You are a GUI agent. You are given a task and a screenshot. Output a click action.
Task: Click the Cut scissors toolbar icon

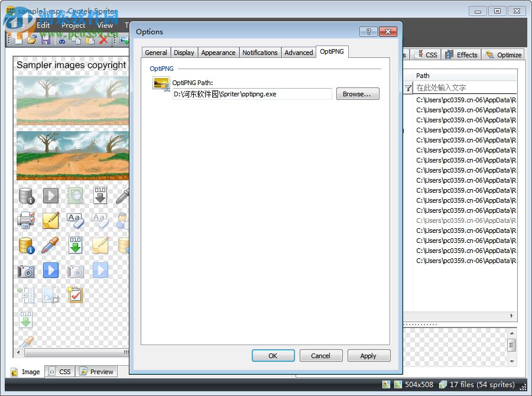(62, 40)
